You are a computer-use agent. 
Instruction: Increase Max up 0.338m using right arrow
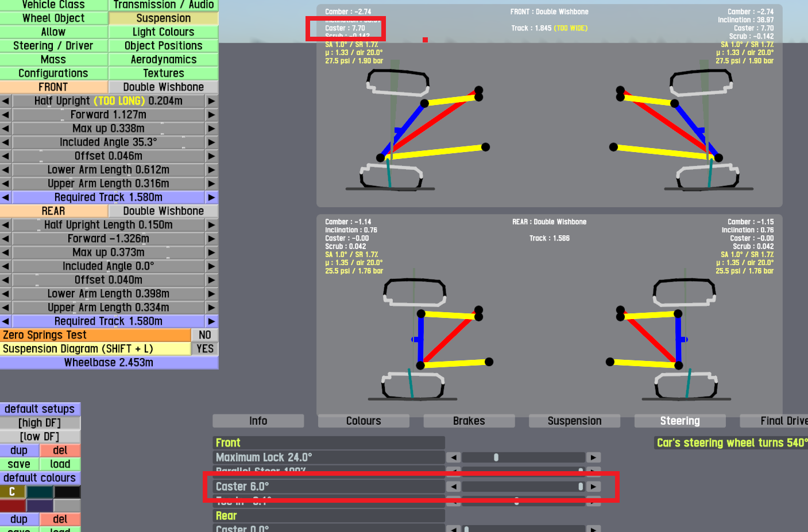(212, 129)
